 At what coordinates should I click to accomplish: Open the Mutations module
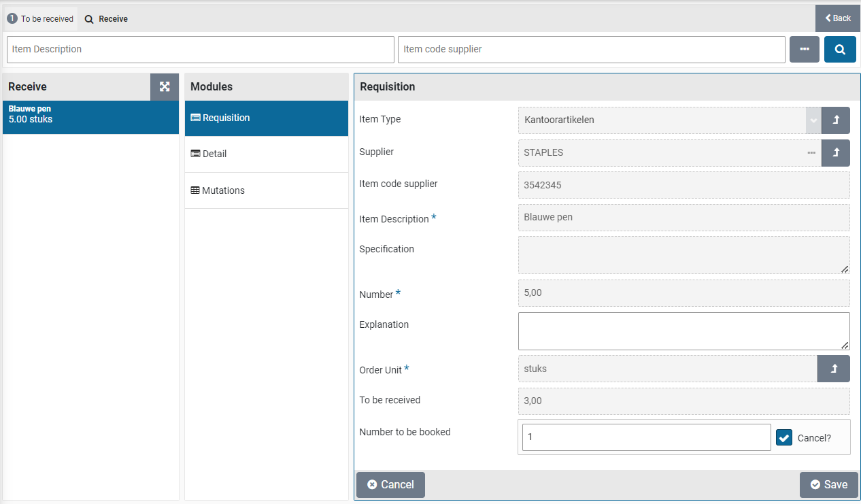tap(266, 191)
